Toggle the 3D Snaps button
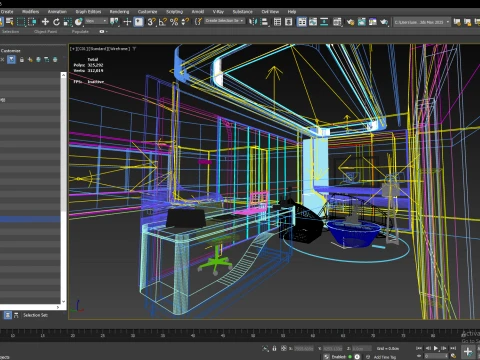 click(x=152, y=22)
